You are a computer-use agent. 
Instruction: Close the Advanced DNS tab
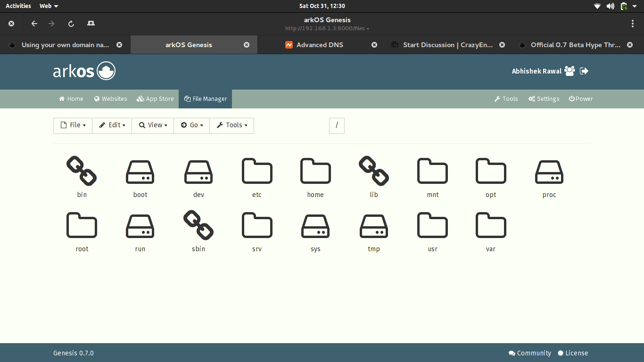point(374,45)
